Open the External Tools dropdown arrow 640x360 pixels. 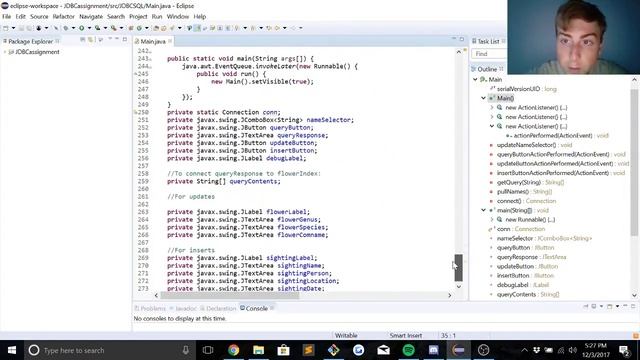click(x=121, y=28)
